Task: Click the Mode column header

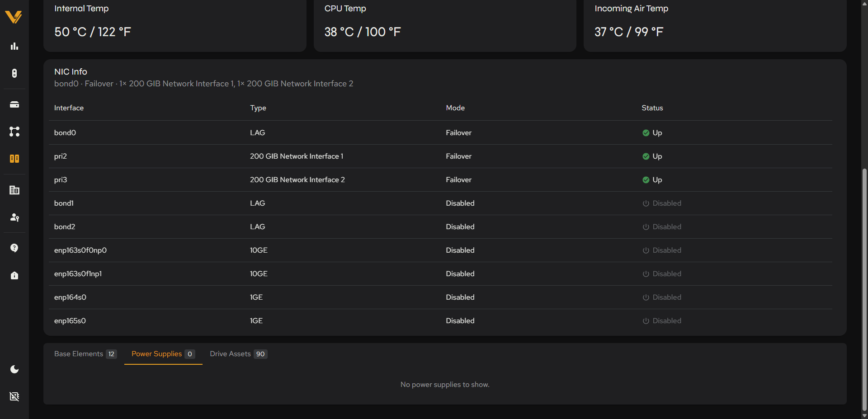Action: [x=455, y=108]
